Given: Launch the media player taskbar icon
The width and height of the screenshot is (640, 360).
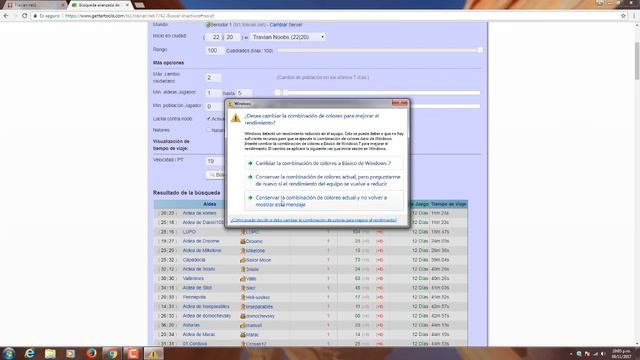Looking at the screenshot, I should (71, 353).
